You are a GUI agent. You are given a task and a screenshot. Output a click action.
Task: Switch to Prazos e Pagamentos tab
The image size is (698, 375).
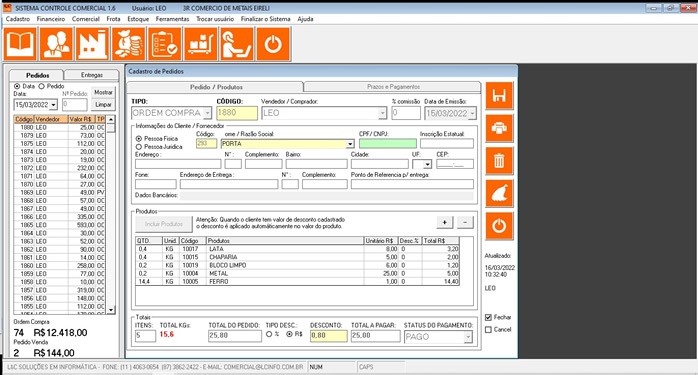click(x=393, y=86)
